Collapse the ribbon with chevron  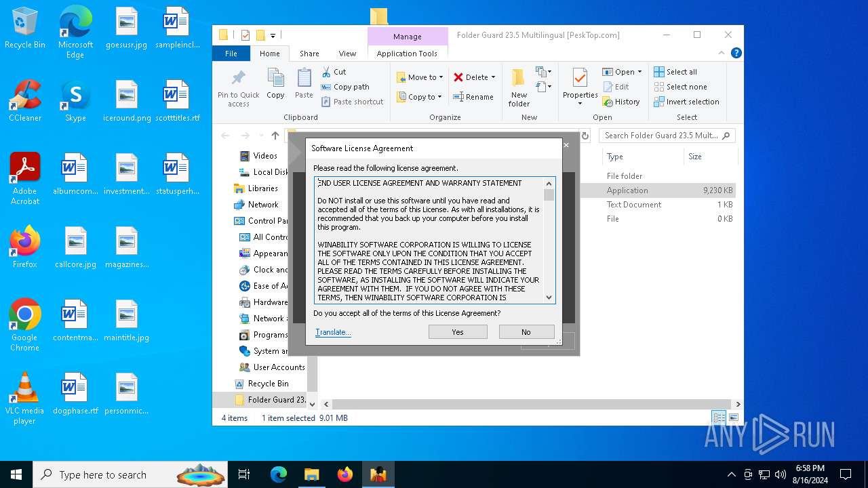click(x=722, y=53)
